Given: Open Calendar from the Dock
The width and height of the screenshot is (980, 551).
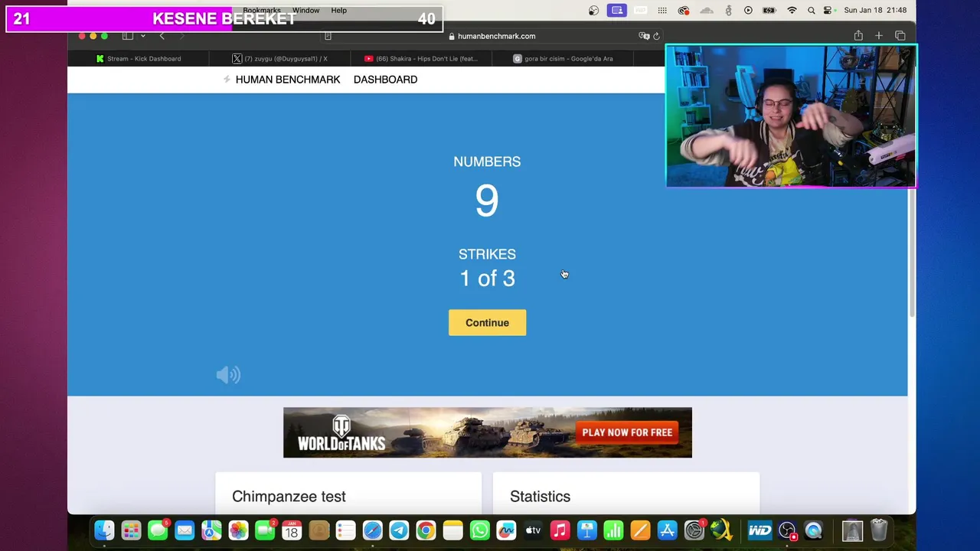Looking at the screenshot, I should point(292,530).
